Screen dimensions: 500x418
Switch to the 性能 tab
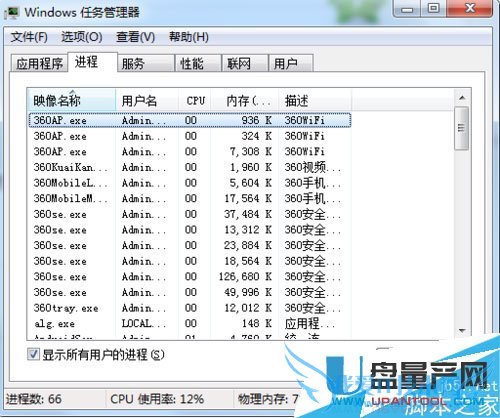point(198,63)
